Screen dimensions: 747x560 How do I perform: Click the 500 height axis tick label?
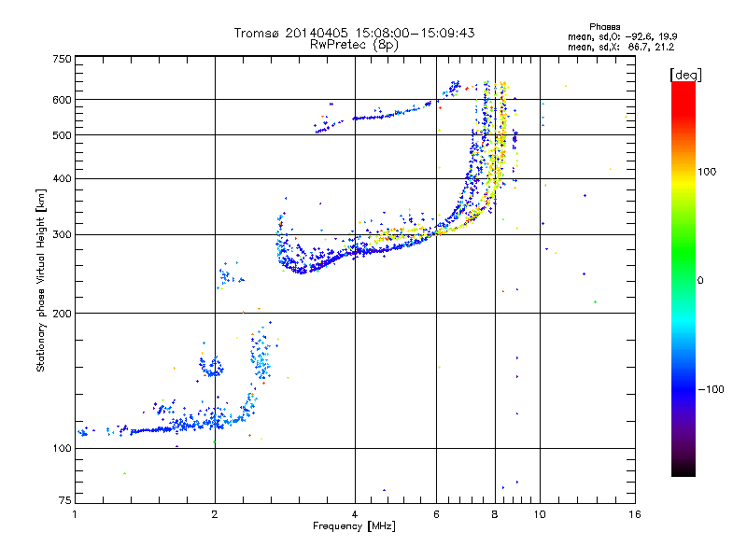pyautogui.click(x=62, y=135)
